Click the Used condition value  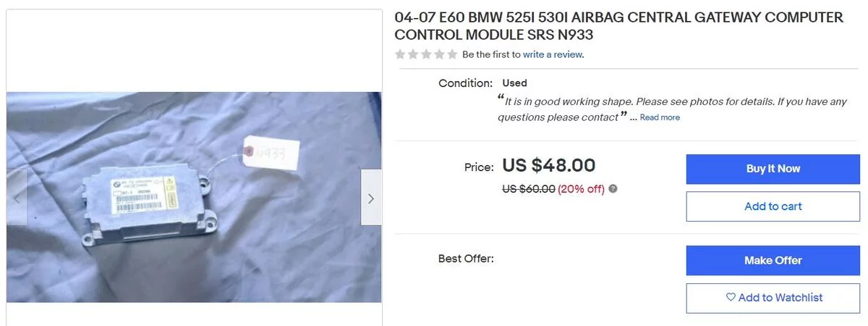(514, 83)
